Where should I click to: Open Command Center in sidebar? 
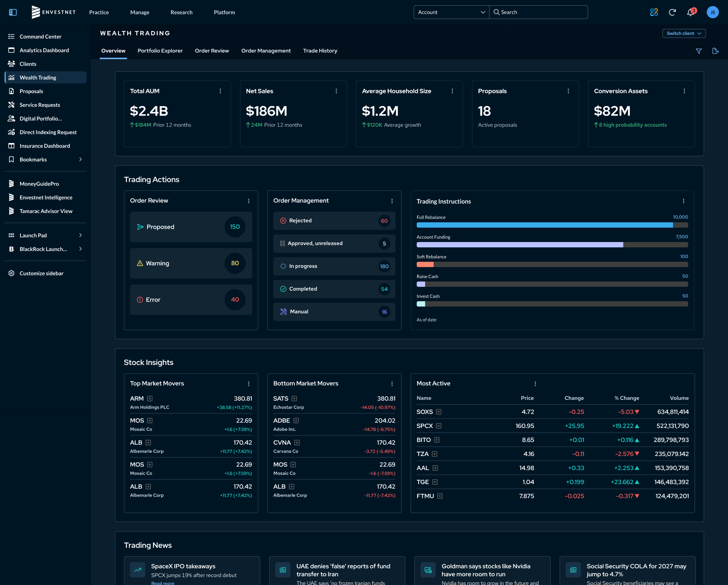(45, 36)
